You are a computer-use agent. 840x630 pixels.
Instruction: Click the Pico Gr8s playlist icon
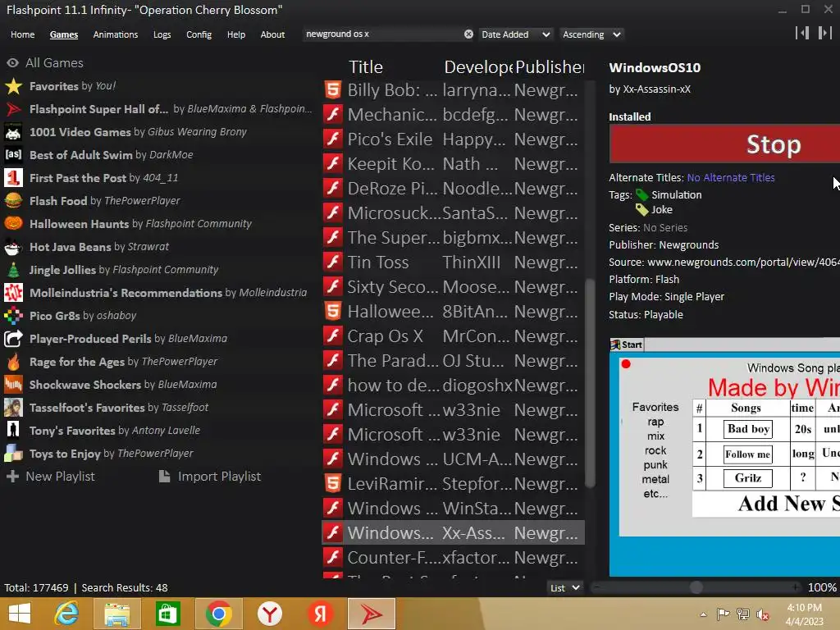pyautogui.click(x=13, y=316)
